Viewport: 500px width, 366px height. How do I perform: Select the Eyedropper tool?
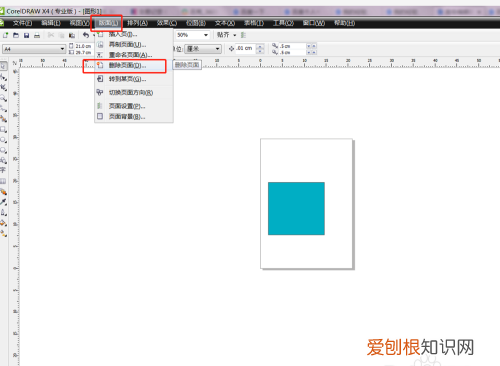(3, 202)
